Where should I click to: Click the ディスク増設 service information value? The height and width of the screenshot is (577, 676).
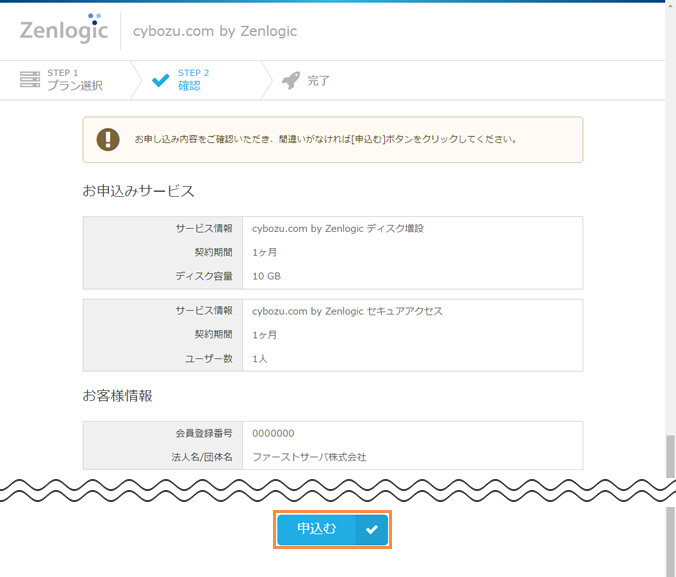click(x=338, y=228)
